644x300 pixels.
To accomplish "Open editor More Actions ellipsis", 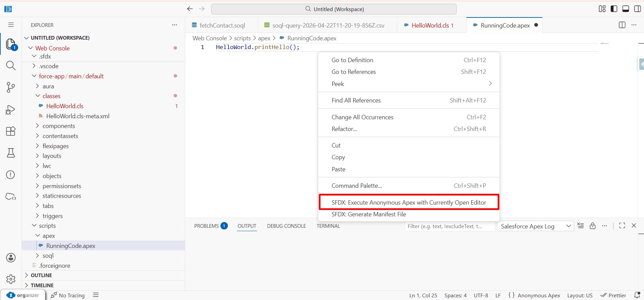I will (x=634, y=25).
